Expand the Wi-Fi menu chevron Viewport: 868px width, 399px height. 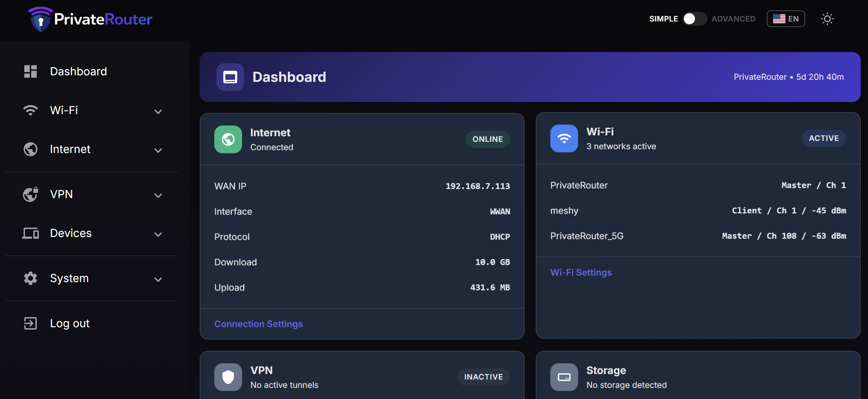tap(158, 112)
